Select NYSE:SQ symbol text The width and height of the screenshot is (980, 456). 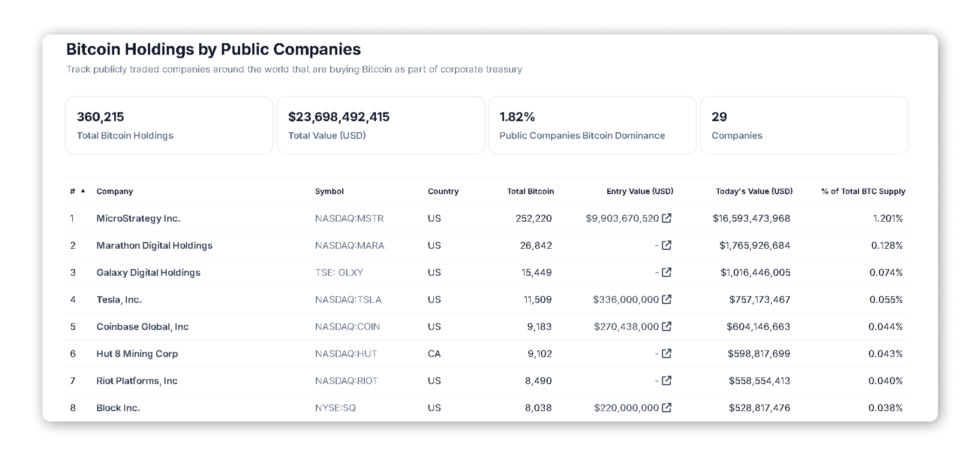[x=335, y=408]
